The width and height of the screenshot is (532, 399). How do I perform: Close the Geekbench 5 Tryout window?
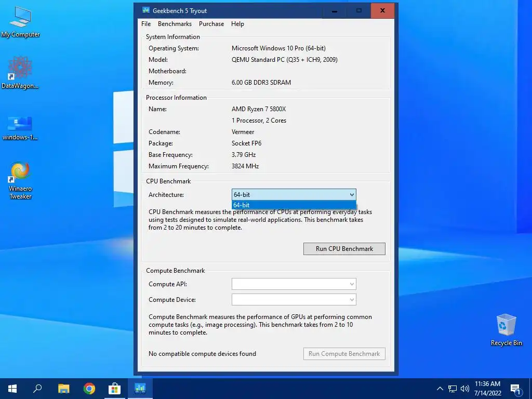(382, 11)
